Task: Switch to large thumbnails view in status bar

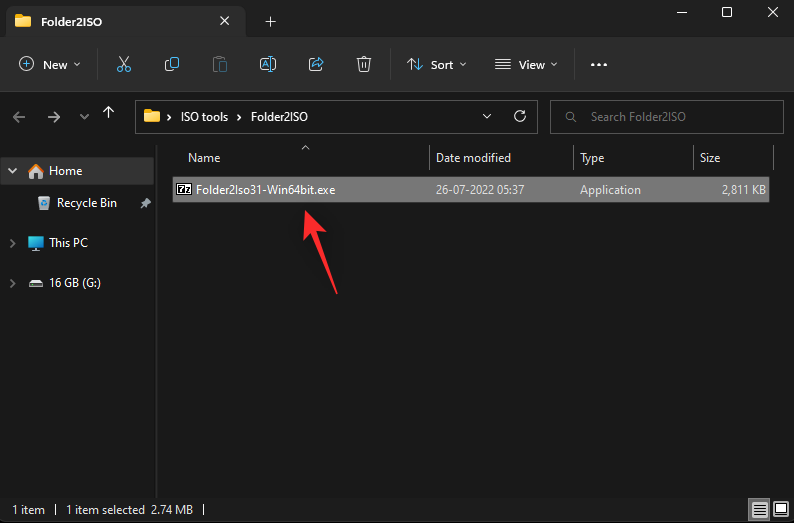Action: [781, 509]
